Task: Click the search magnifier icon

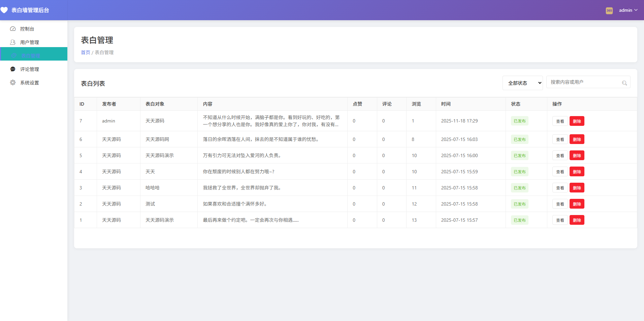Action: [x=624, y=82]
